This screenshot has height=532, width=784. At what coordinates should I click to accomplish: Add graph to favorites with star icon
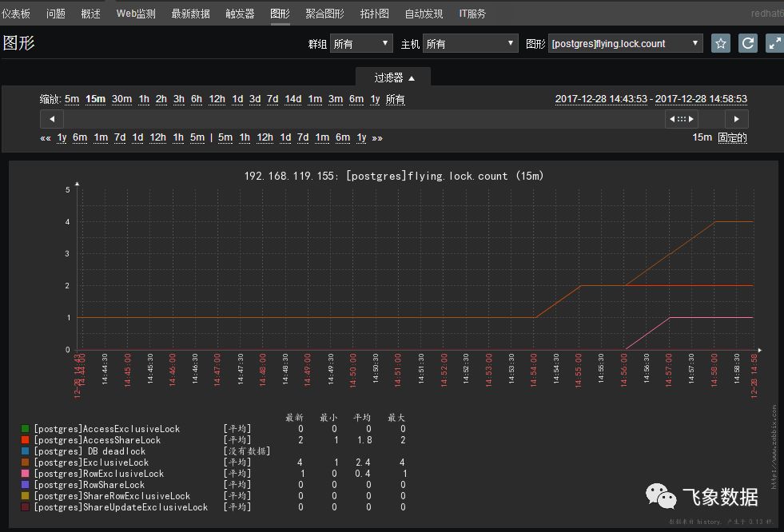click(721, 44)
